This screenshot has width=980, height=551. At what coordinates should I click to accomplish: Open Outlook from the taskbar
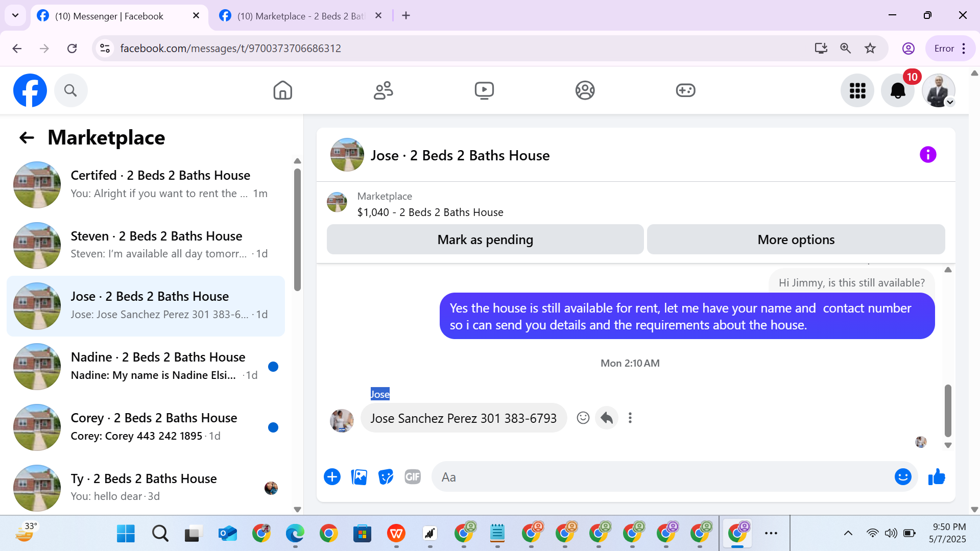(228, 534)
